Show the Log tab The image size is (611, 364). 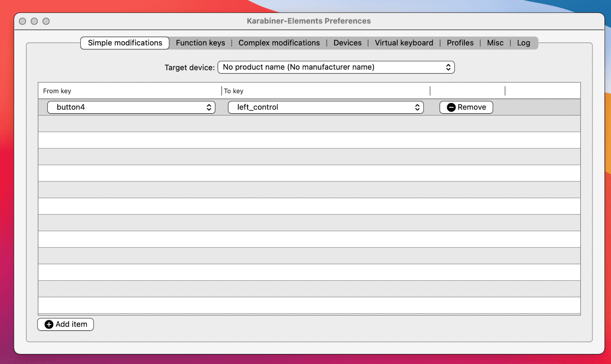pos(524,43)
